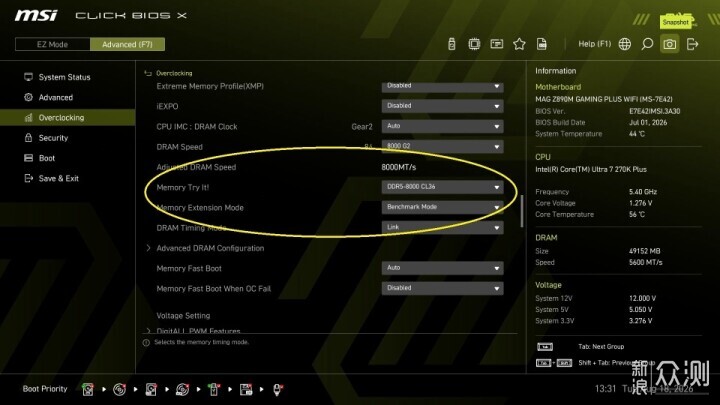Click the Gear2 label
Screen dimensions: 720x405
click(x=362, y=127)
